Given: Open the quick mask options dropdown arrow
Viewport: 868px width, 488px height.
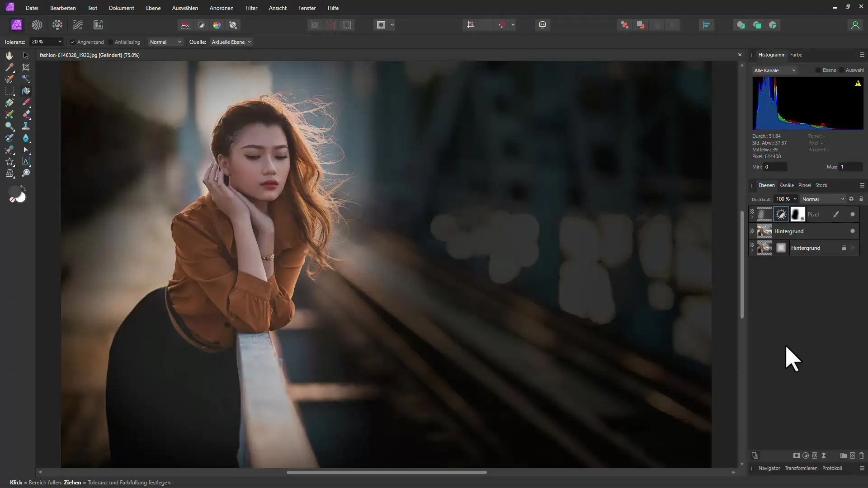Looking at the screenshot, I should point(392,25).
